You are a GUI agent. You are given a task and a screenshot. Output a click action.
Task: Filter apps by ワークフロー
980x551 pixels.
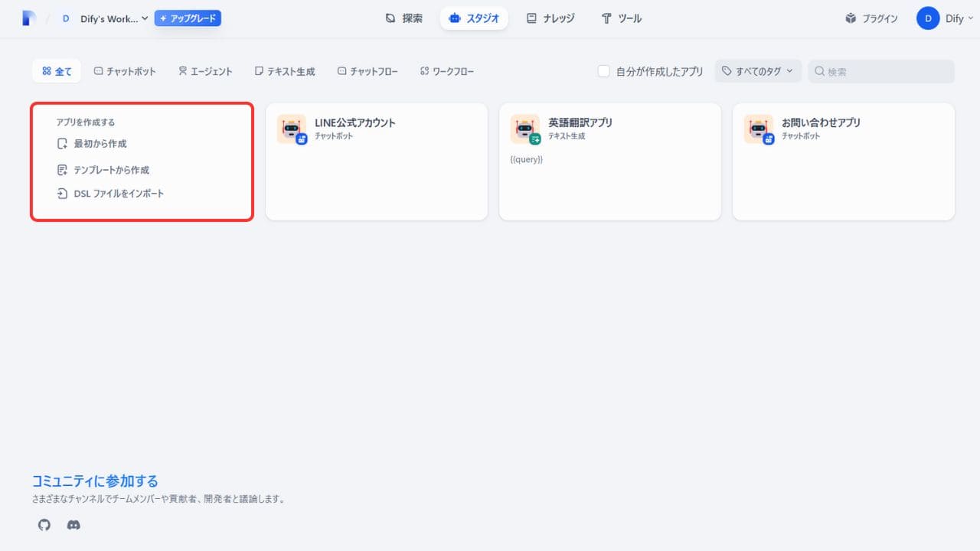click(x=447, y=71)
